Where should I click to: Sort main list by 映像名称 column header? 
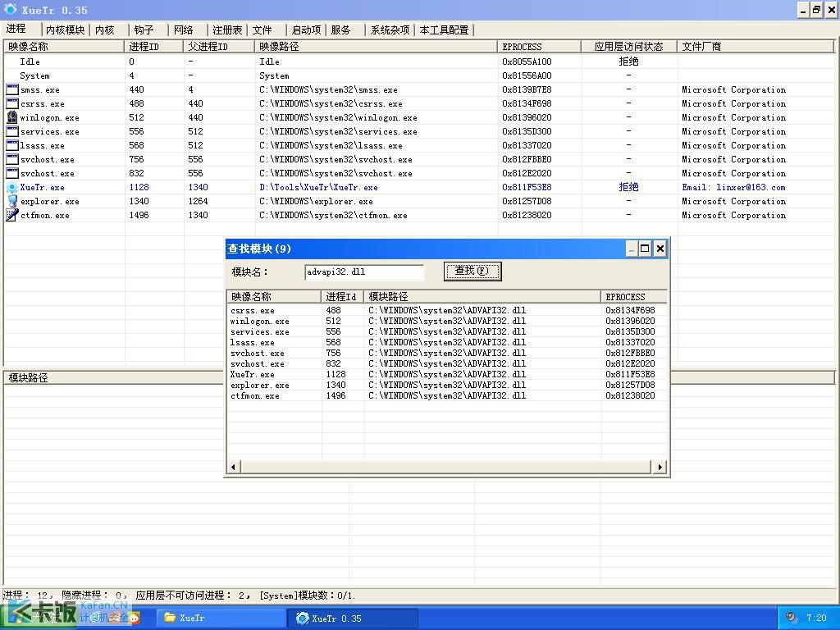(64, 47)
